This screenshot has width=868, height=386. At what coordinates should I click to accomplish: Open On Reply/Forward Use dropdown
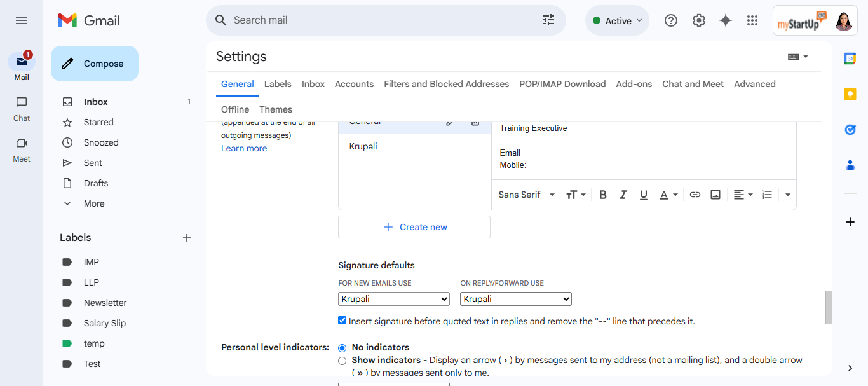(x=516, y=299)
